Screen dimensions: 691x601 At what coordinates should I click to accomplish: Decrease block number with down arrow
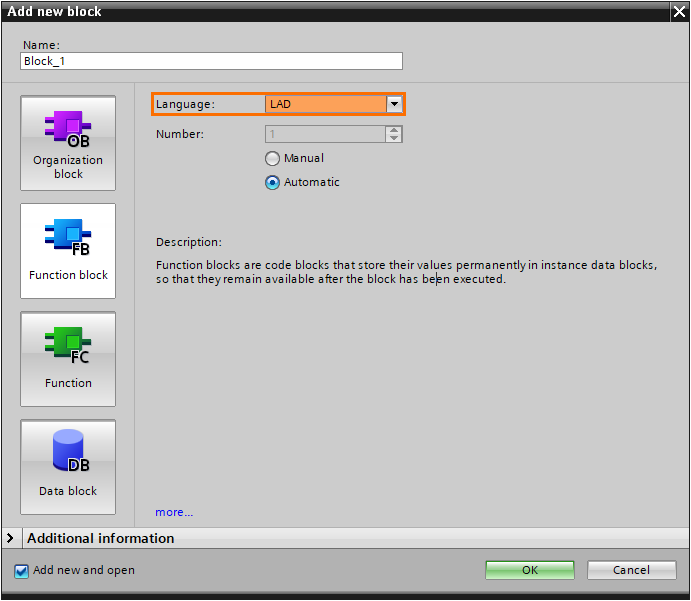tap(394, 138)
